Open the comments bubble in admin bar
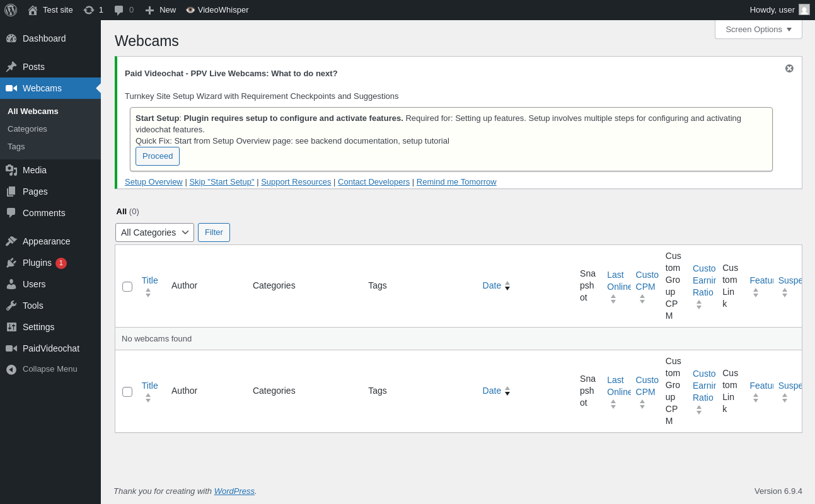Image resolution: width=815 pixels, height=504 pixels. 118,10
